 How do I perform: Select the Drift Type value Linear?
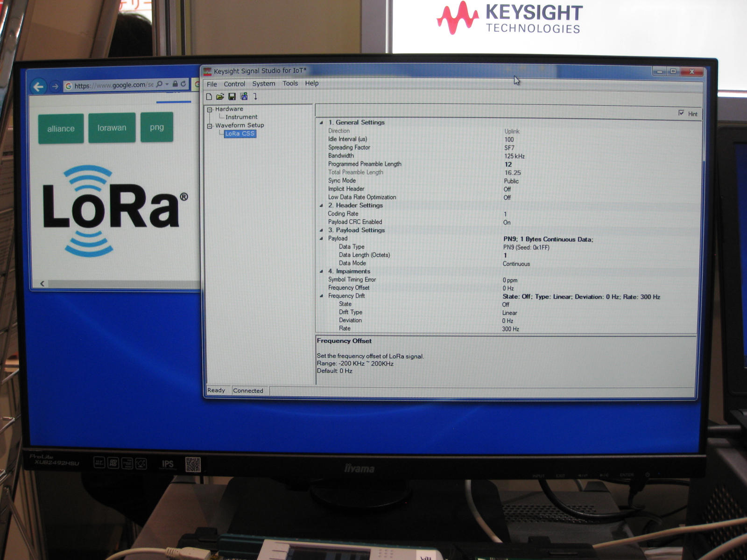point(510,313)
